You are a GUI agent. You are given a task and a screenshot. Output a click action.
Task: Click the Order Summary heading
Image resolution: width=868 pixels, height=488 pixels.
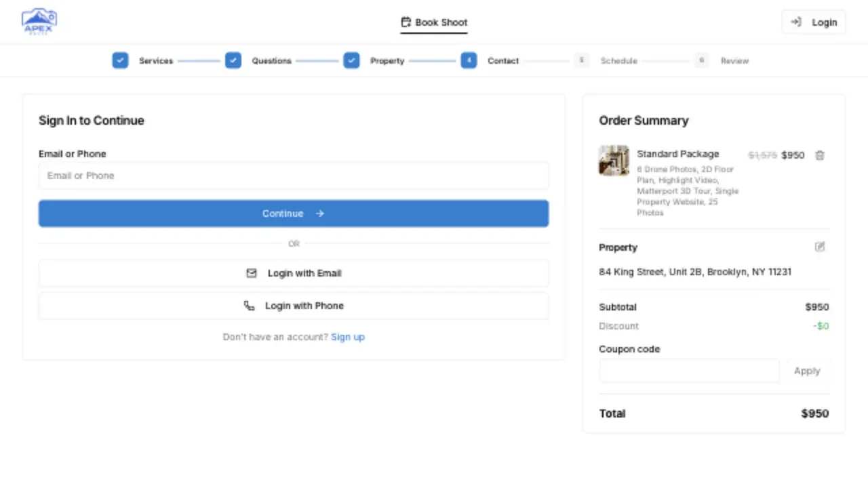click(x=644, y=121)
